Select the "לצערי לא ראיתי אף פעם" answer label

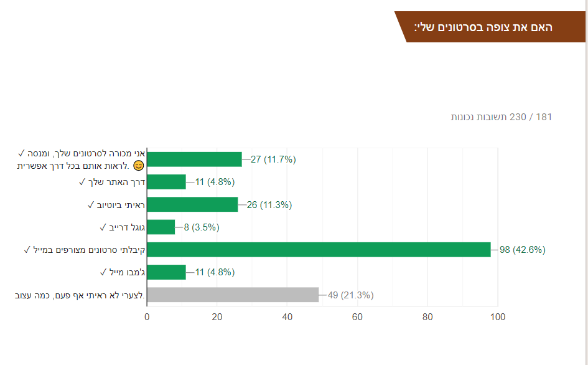coord(80,295)
